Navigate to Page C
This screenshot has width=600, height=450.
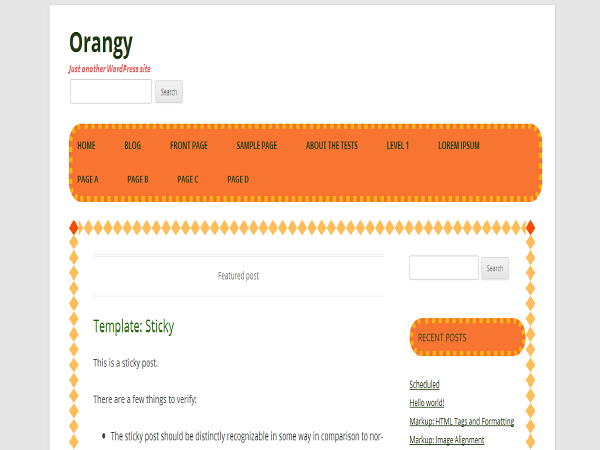pos(188,179)
